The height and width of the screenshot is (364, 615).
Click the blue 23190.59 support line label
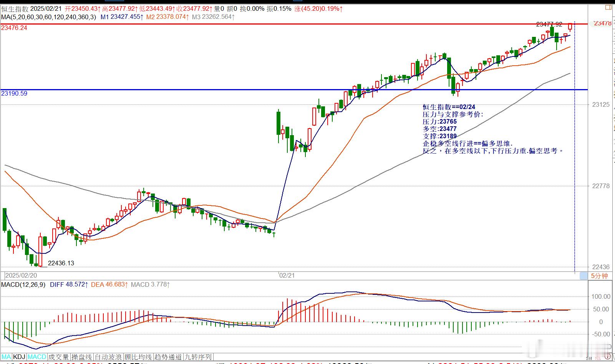click(14, 93)
